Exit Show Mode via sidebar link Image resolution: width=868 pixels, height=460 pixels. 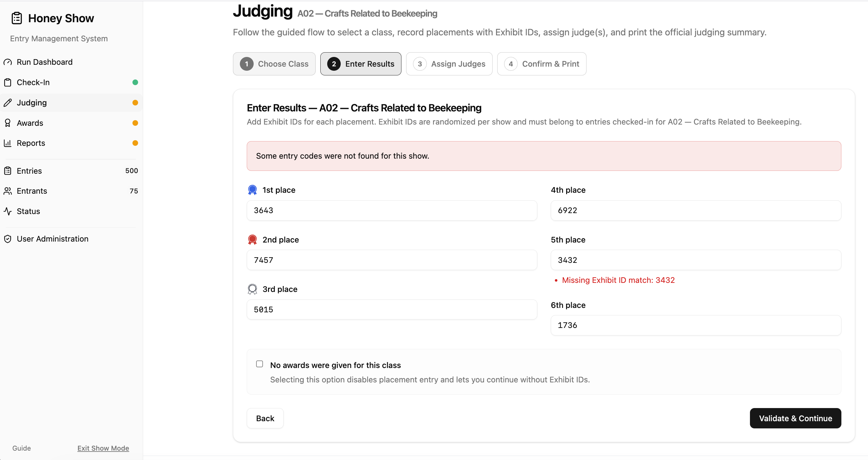point(103,448)
